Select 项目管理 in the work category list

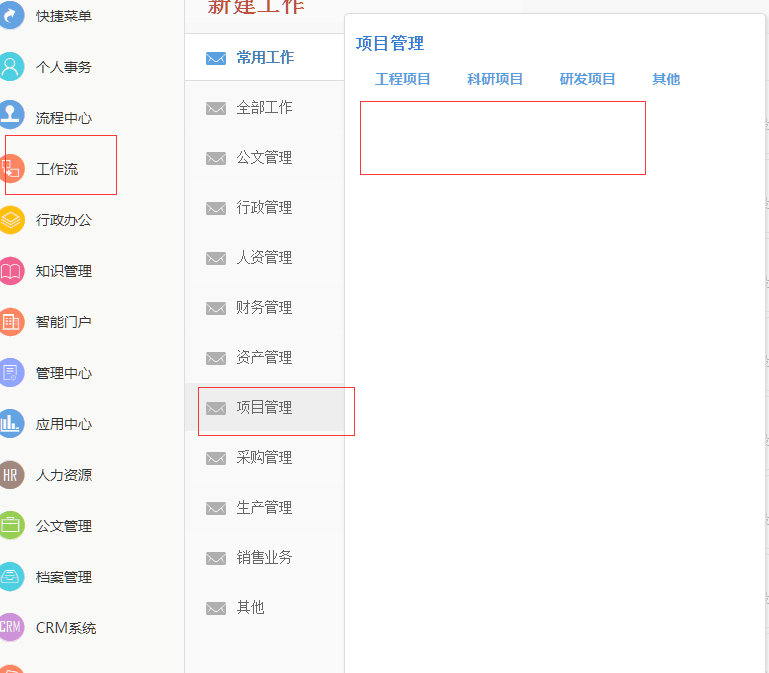pyautogui.click(x=264, y=408)
